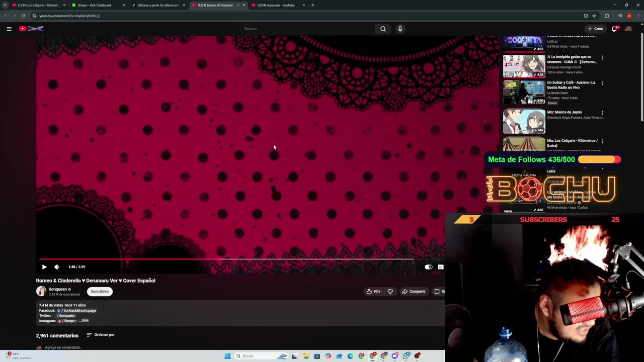
Task: Reload the page with the refresh icon
Action: point(24,16)
